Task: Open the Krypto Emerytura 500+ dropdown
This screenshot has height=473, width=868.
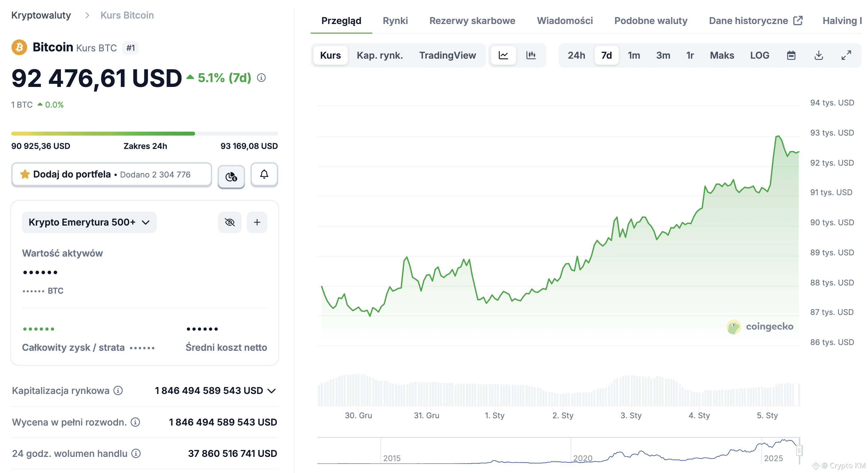Action: pyautogui.click(x=89, y=222)
